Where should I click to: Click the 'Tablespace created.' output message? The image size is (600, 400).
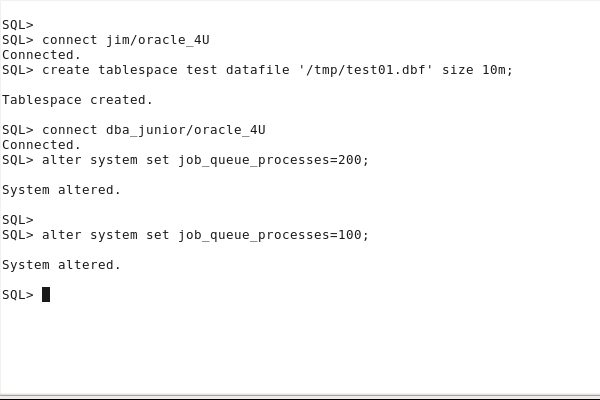(x=77, y=100)
